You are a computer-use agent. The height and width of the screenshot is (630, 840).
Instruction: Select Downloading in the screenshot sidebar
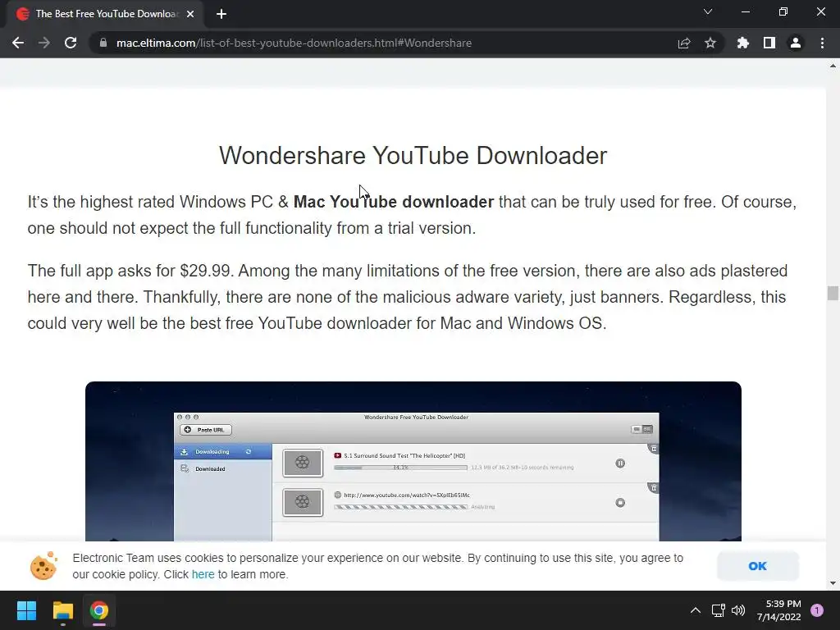223,452
